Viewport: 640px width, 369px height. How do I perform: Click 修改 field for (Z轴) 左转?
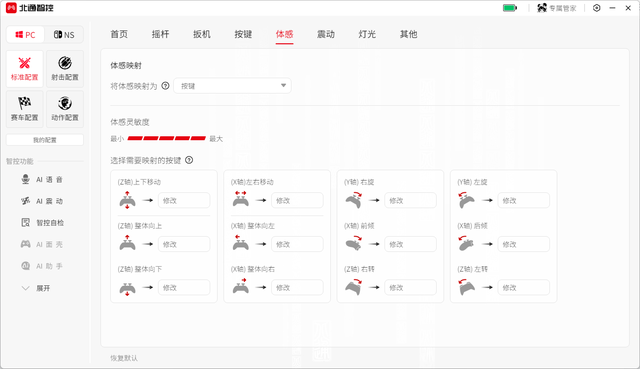click(x=524, y=287)
